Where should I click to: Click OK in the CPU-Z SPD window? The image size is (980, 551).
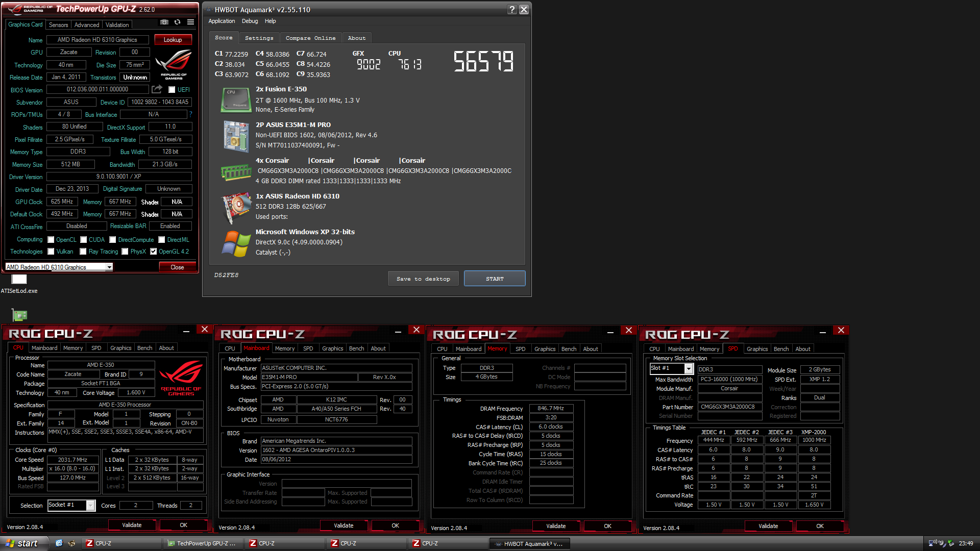point(820,526)
